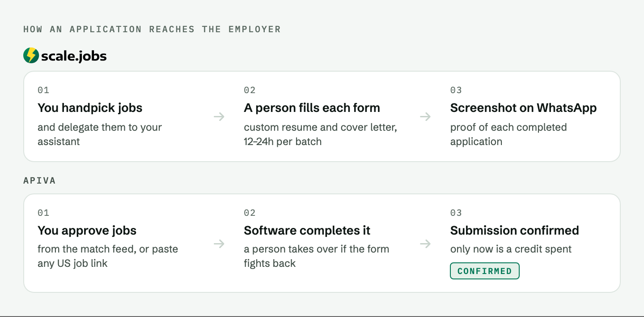Image resolution: width=644 pixels, height=317 pixels.
Task: Click step number 03 above 'Screenshot on WhatsApp'
Action: pyautogui.click(x=456, y=90)
